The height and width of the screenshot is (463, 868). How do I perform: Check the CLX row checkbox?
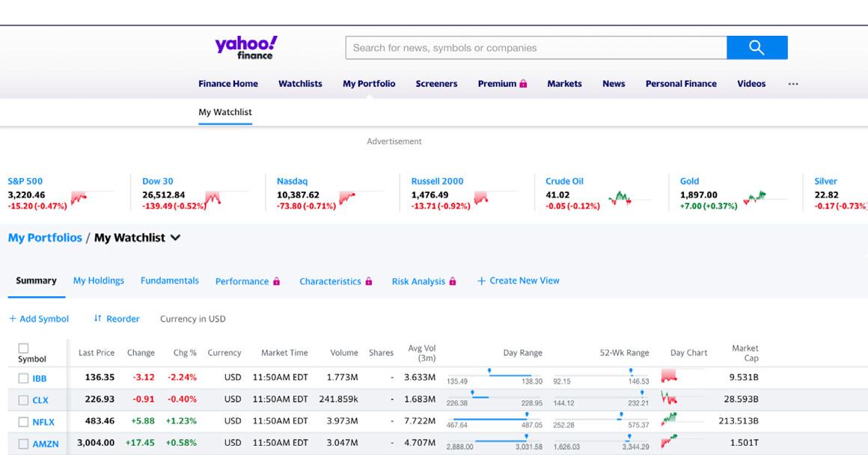(x=23, y=400)
